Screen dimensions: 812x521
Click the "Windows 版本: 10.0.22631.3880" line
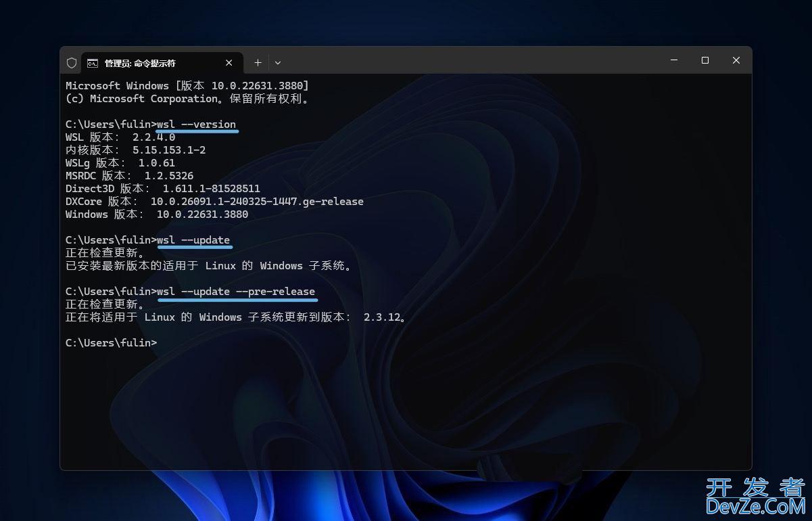[157, 214]
